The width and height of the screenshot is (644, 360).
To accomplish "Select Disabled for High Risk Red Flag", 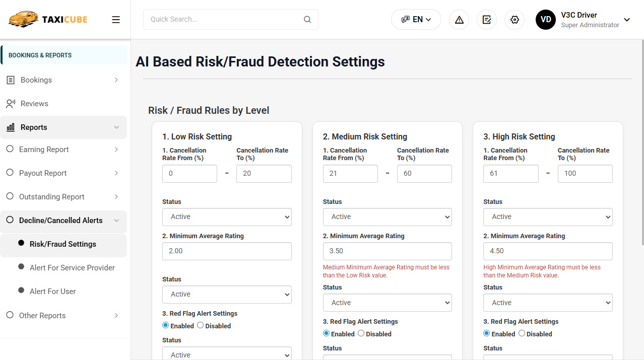I will (522, 333).
